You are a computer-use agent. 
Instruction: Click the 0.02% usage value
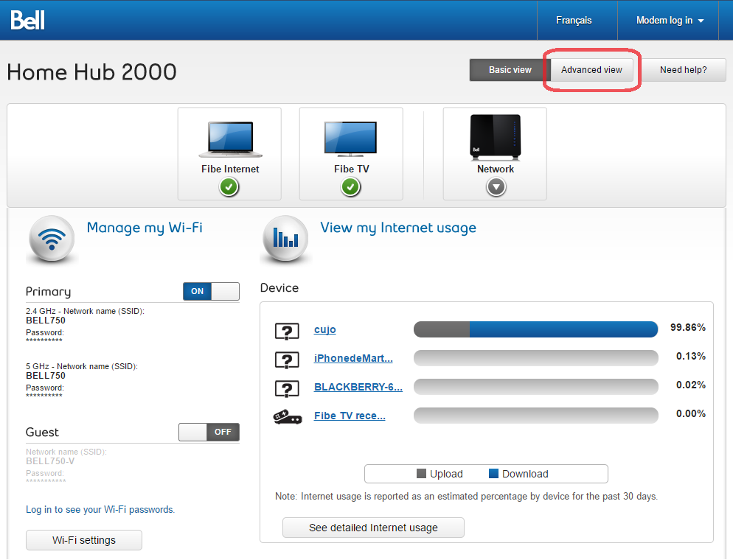pyautogui.click(x=691, y=385)
